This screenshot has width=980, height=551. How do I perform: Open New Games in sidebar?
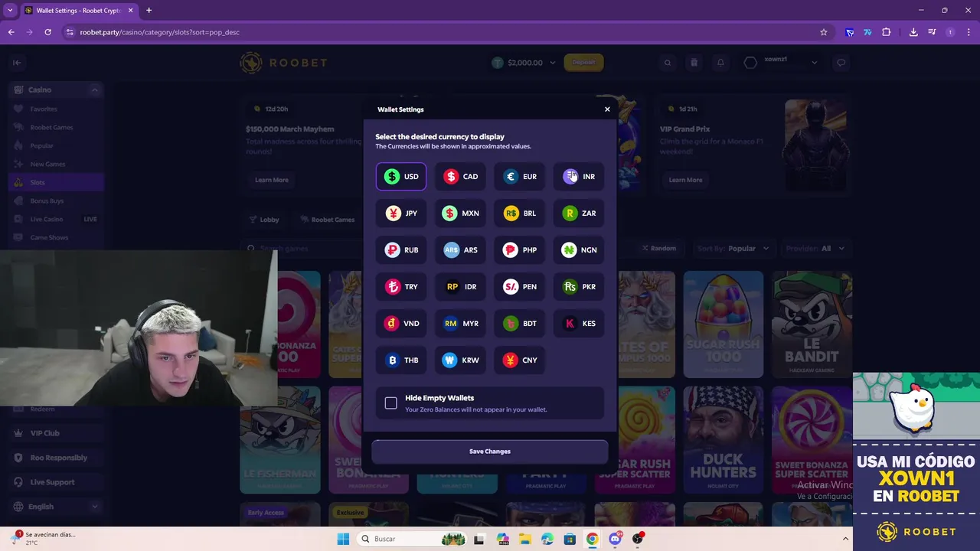(57, 165)
